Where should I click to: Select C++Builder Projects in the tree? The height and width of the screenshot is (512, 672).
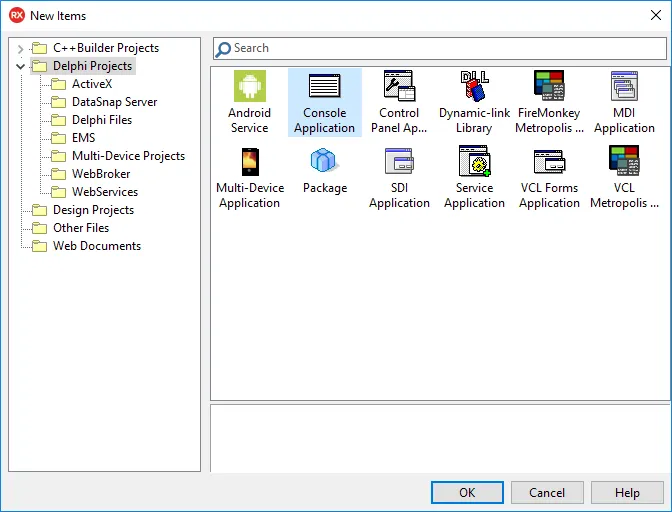[106, 48]
